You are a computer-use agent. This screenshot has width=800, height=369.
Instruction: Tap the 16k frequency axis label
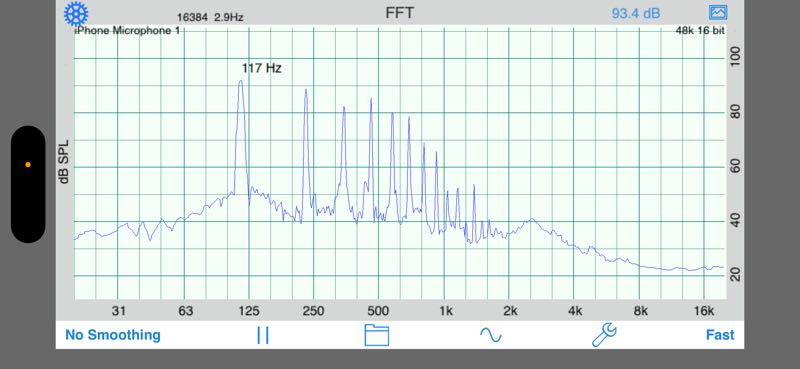pyautogui.click(x=704, y=311)
